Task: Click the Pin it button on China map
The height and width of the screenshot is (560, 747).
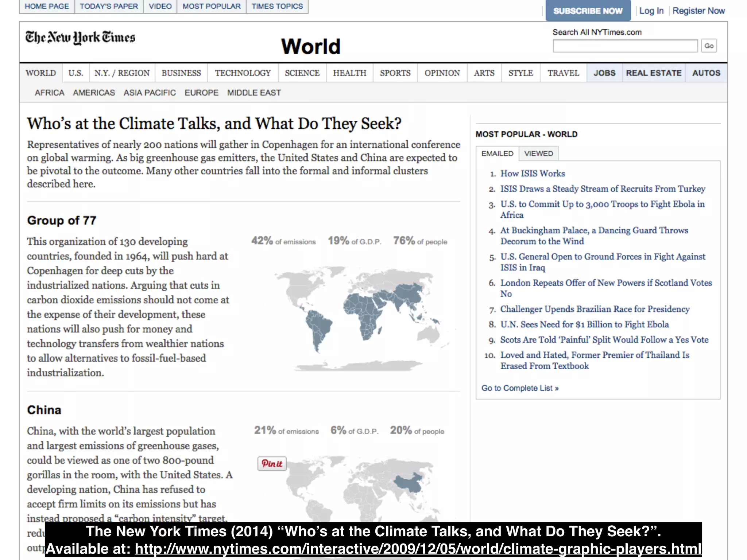Action: point(272,463)
